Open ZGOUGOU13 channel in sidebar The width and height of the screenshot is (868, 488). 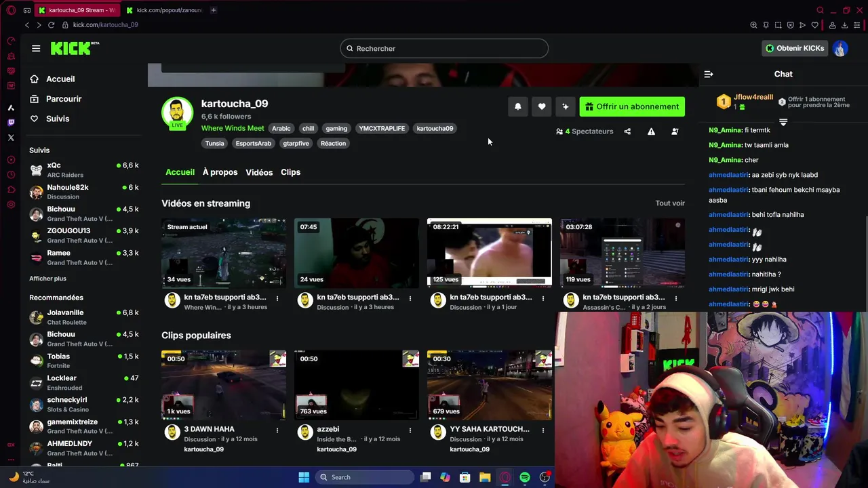pos(84,235)
